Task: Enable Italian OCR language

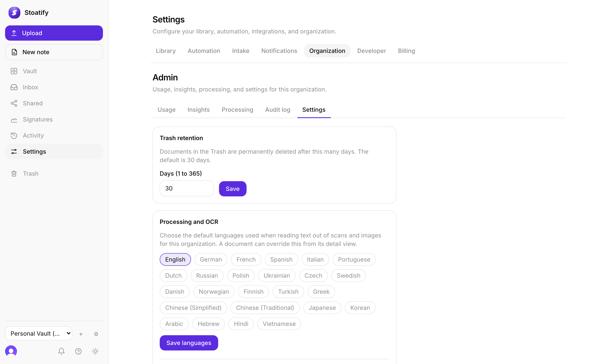Action: click(315, 259)
